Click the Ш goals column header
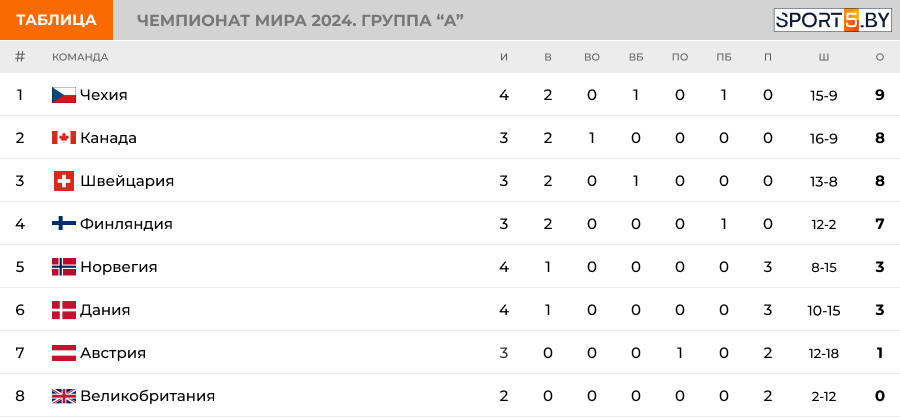 click(824, 57)
